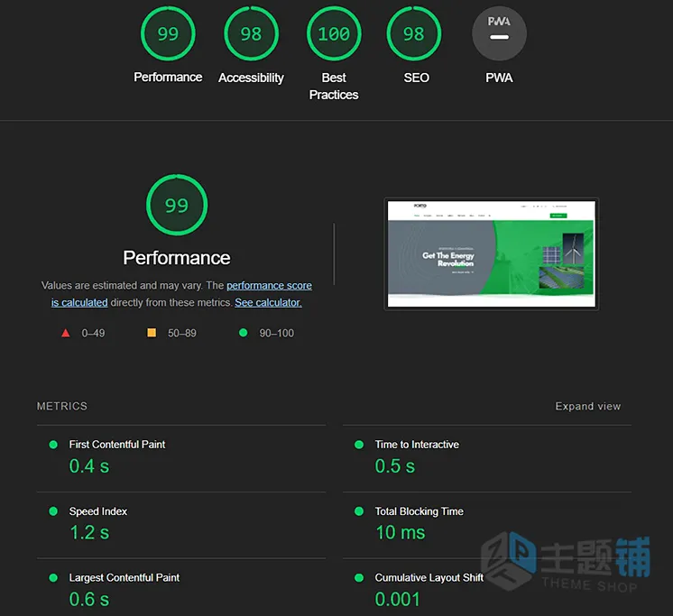Toggle Expand view for metrics

pos(588,406)
